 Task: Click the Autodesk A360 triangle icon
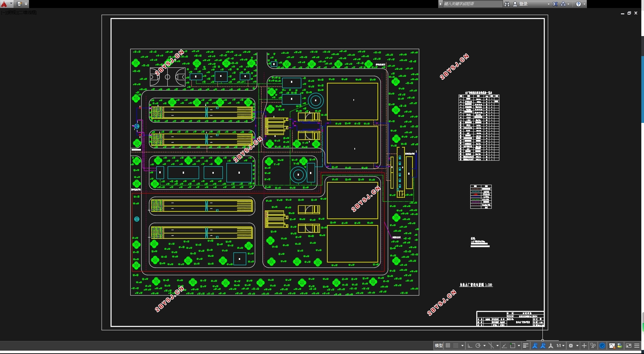pos(563,4)
